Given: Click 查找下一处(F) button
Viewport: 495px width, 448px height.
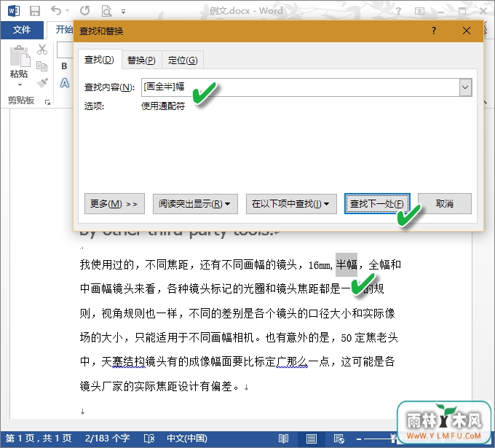Looking at the screenshot, I should 377,204.
